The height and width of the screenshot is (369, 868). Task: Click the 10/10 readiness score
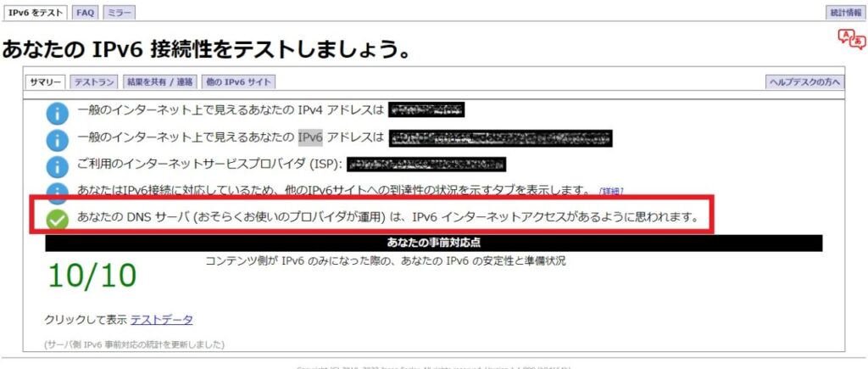click(92, 274)
